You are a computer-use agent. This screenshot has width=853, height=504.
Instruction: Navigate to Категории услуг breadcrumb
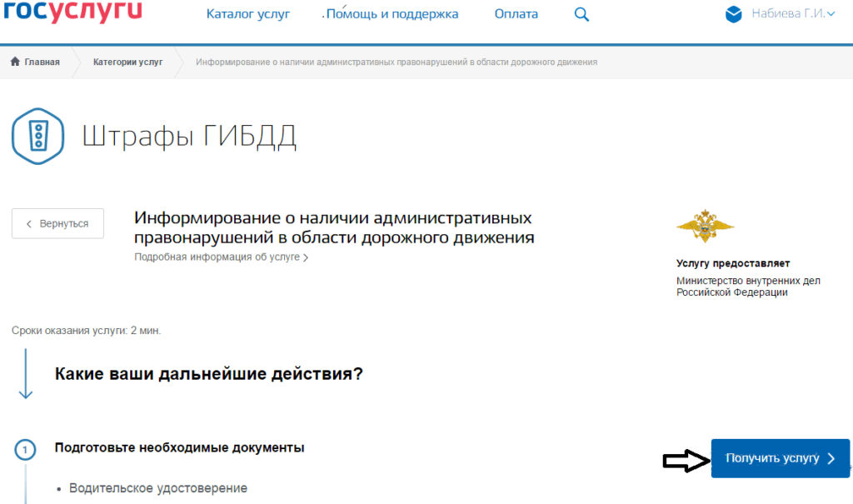pyautogui.click(x=127, y=62)
